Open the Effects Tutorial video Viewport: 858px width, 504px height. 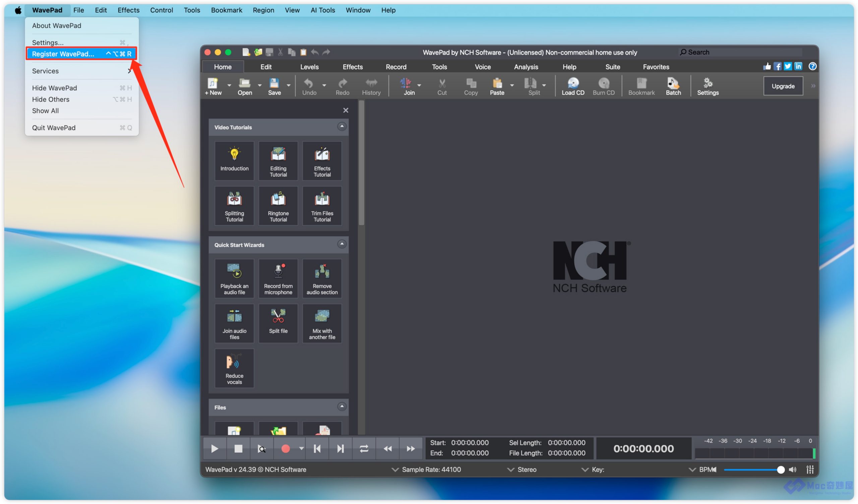(x=322, y=161)
